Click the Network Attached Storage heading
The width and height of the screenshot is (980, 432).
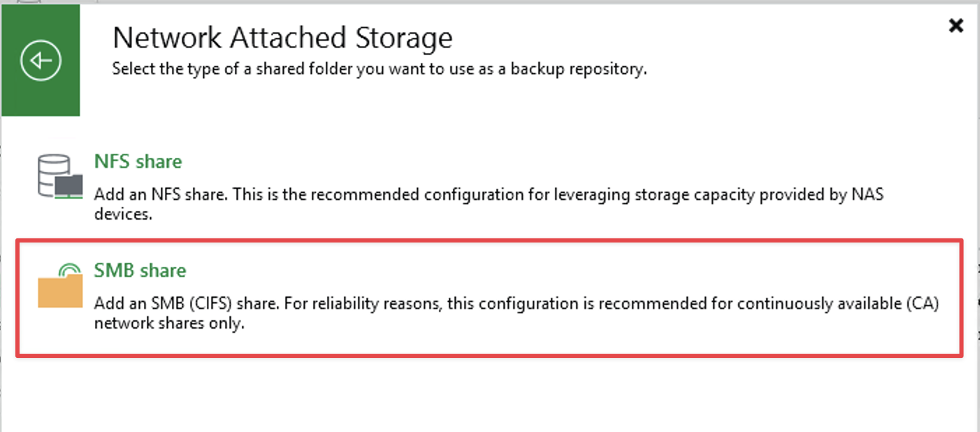coord(282,38)
